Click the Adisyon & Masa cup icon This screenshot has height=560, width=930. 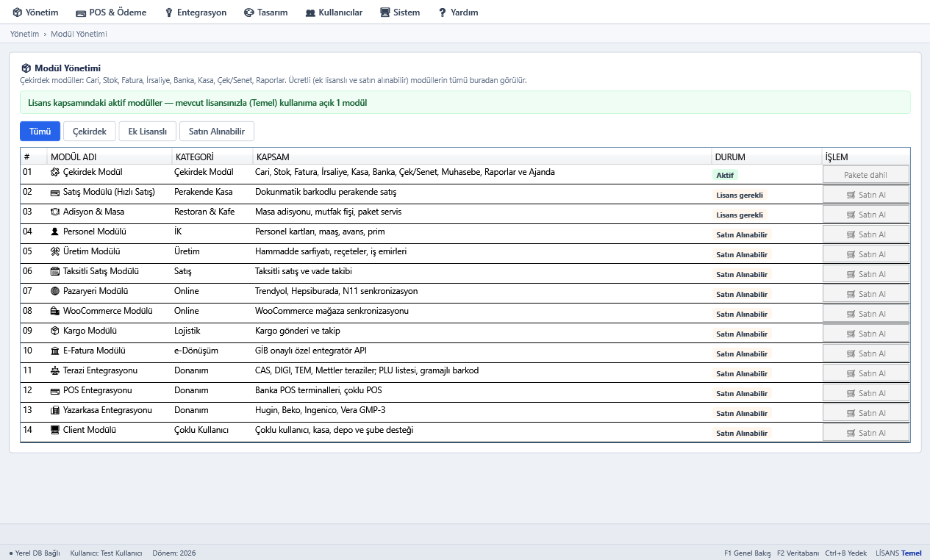coord(55,212)
